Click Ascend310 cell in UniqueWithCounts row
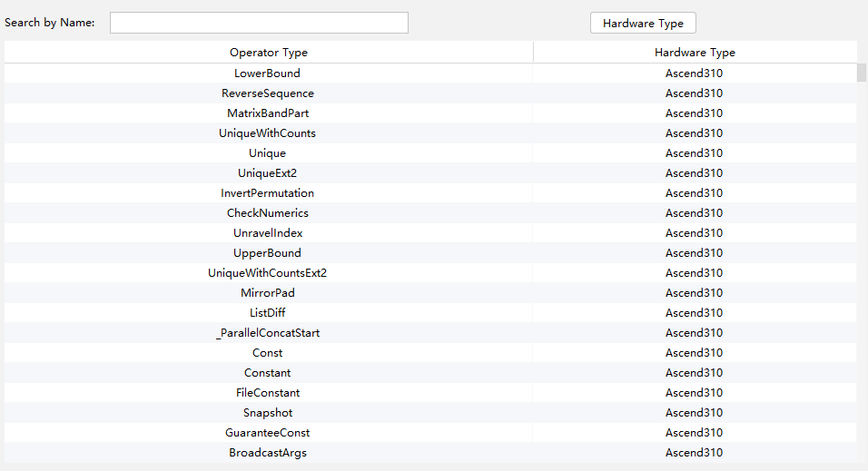 click(695, 132)
